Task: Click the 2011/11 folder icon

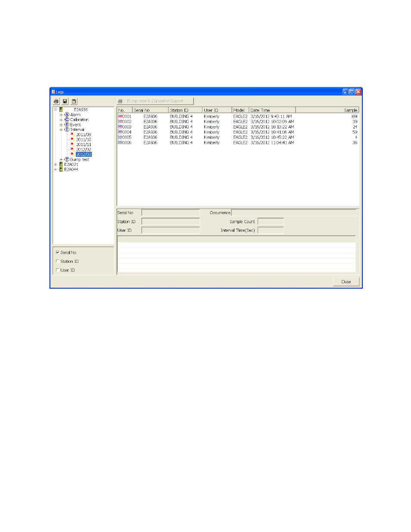Action: (73, 144)
